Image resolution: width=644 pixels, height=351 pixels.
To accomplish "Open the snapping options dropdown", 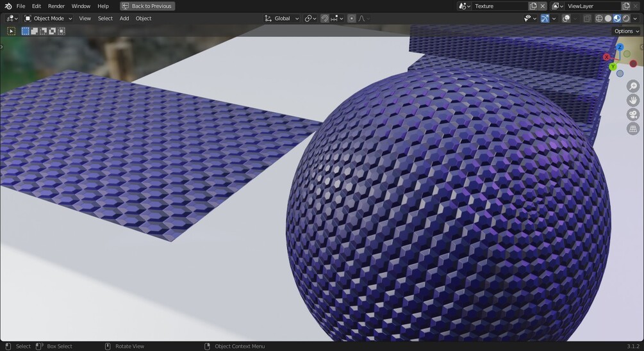I will 337,19.
